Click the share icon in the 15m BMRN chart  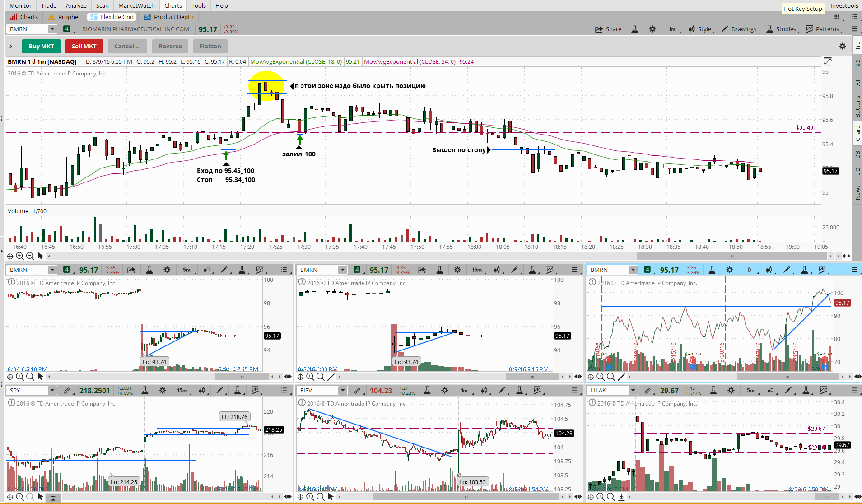[x=421, y=270]
